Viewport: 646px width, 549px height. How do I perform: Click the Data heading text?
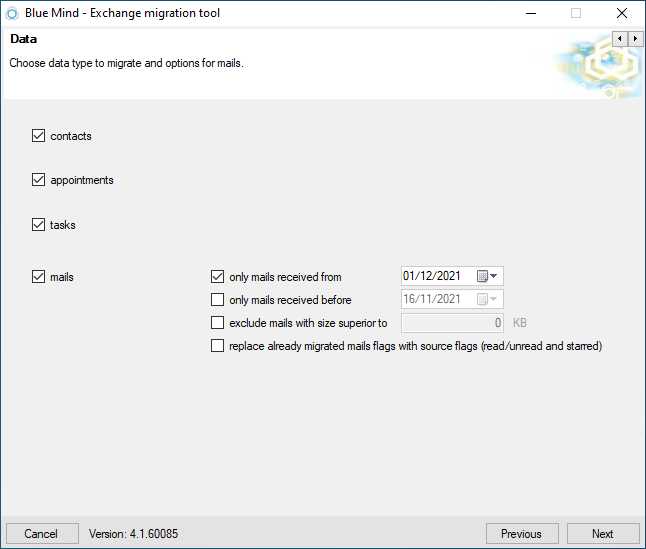pyautogui.click(x=23, y=39)
